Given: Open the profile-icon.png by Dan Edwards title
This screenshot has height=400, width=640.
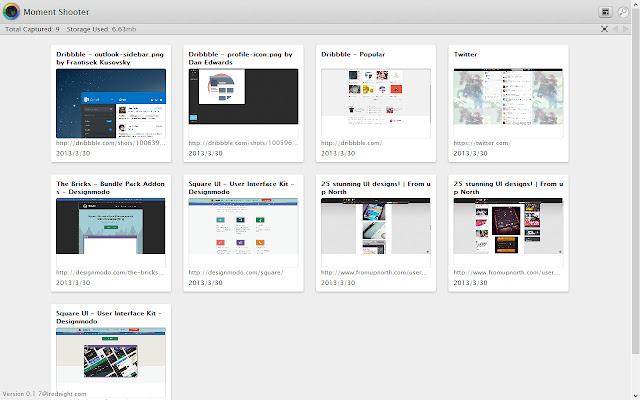Looking at the screenshot, I should coord(240,58).
